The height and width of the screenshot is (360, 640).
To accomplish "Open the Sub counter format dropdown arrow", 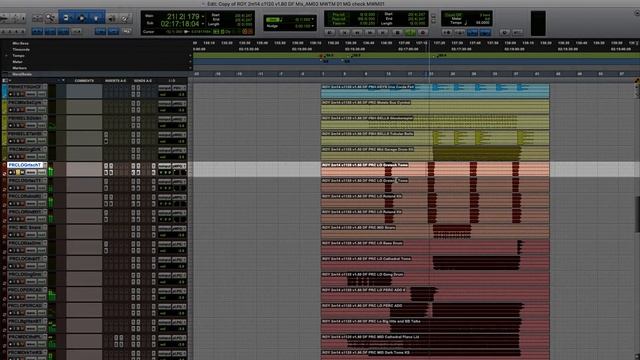I will tap(203, 24).
